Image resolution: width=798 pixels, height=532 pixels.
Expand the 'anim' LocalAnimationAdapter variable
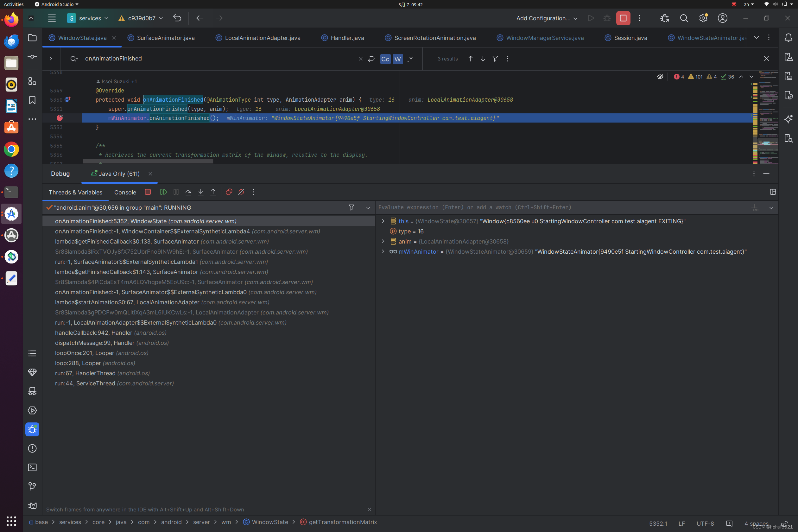click(x=383, y=241)
